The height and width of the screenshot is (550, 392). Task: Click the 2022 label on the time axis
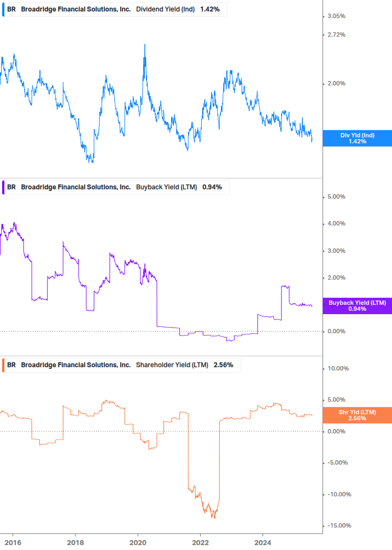[201, 543]
